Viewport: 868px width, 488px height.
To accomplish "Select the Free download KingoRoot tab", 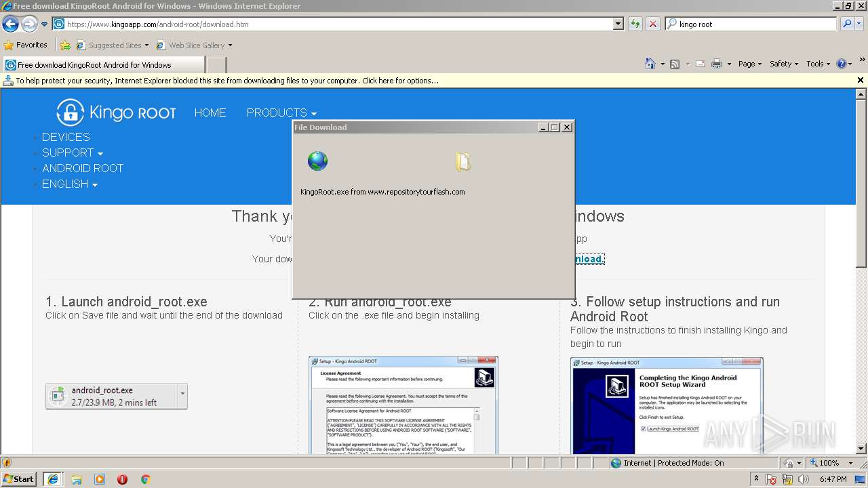I will tap(103, 65).
